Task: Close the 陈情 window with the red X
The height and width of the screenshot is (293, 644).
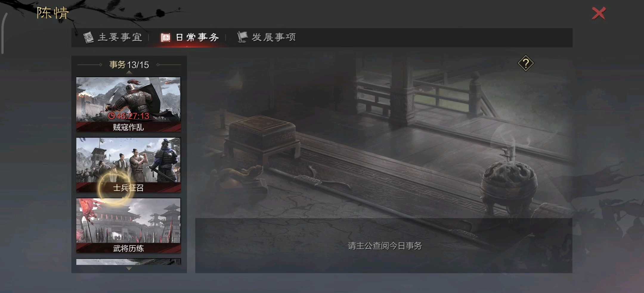Action: (599, 13)
